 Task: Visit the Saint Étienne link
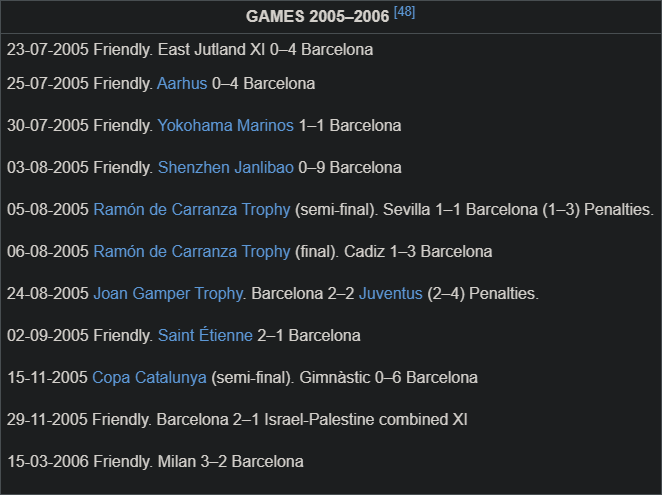205,335
